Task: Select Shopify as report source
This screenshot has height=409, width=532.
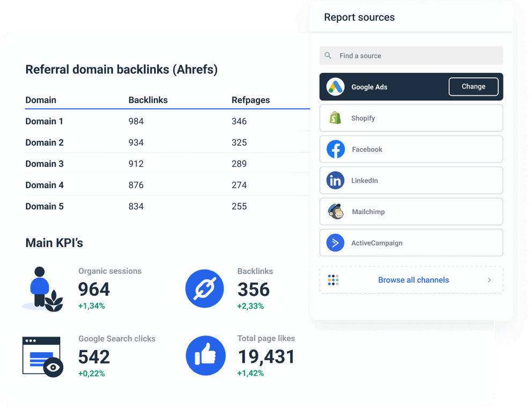Action: [411, 118]
